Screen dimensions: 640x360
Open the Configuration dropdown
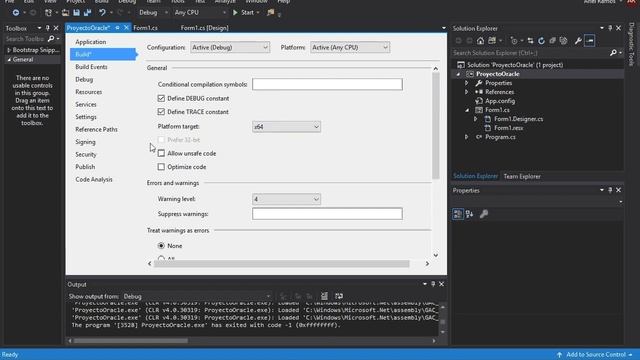pyautogui.click(x=230, y=47)
